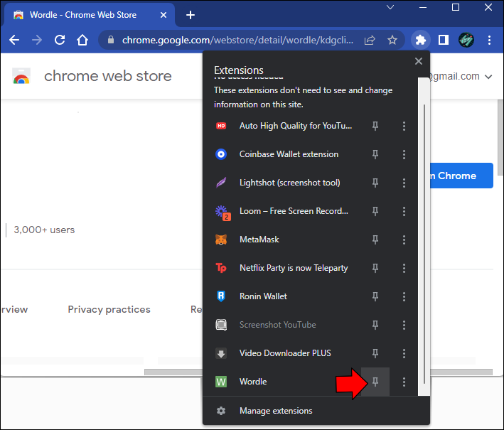504x430 pixels.
Task: Click the share page icon in address bar
Action: pos(370,40)
